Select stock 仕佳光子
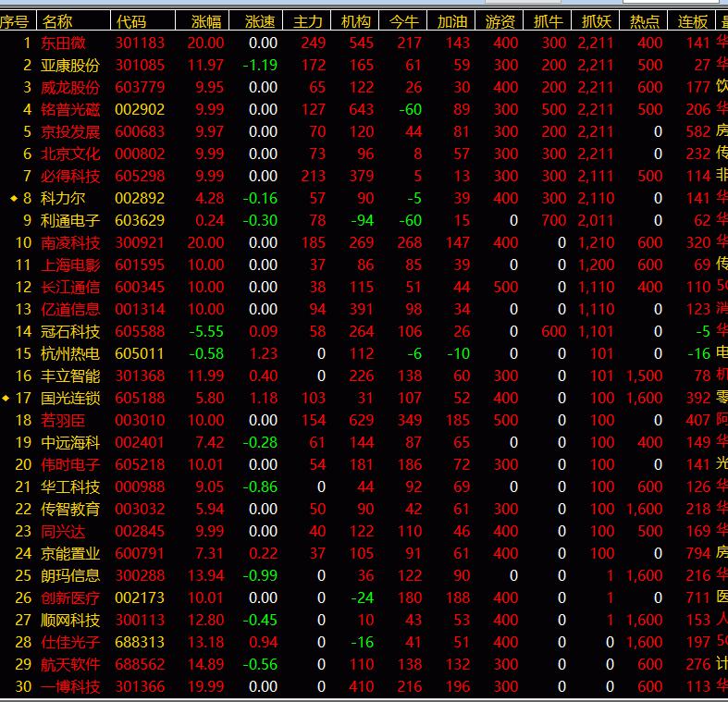728x702 pixels. click(70, 642)
